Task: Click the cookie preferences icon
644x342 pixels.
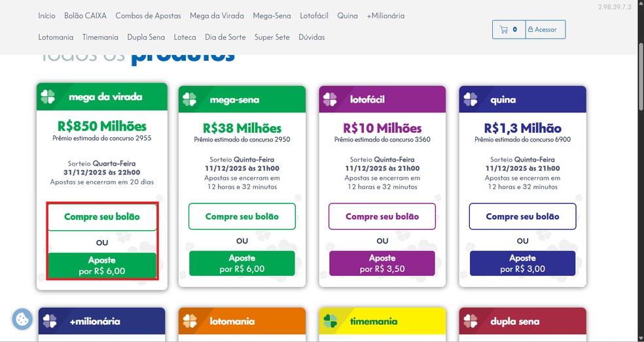Action: (x=22, y=319)
